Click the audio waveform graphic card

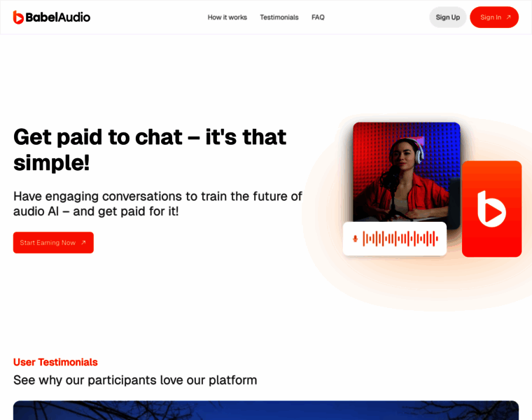395,239
